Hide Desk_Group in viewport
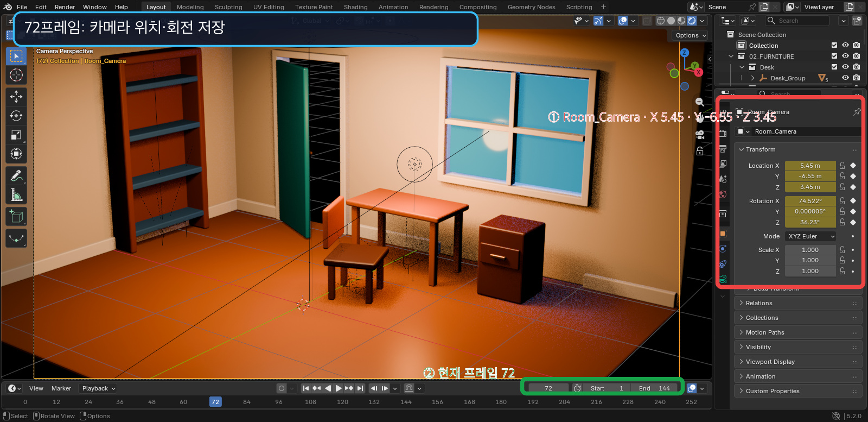Screen dimensions: 868x422 tap(845, 78)
